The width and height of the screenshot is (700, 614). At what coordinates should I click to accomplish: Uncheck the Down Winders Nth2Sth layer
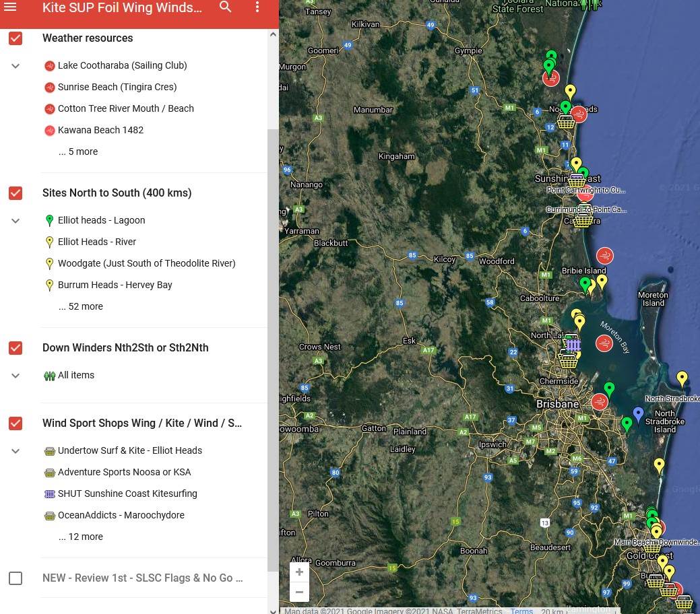pos(15,348)
